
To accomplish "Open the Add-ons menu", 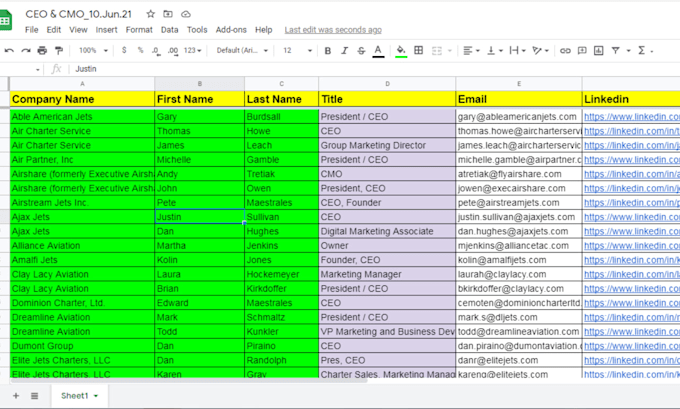I will tap(231, 29).
